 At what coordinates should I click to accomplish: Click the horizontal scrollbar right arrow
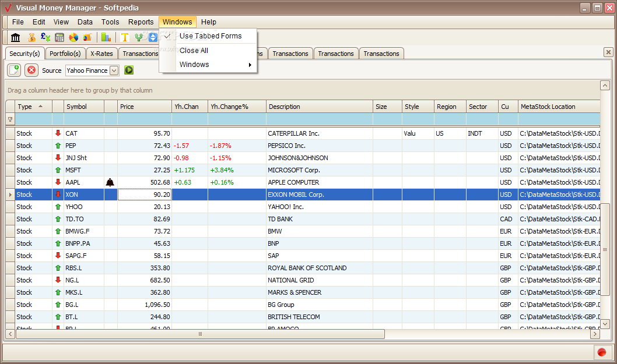[x=595, y=334]
